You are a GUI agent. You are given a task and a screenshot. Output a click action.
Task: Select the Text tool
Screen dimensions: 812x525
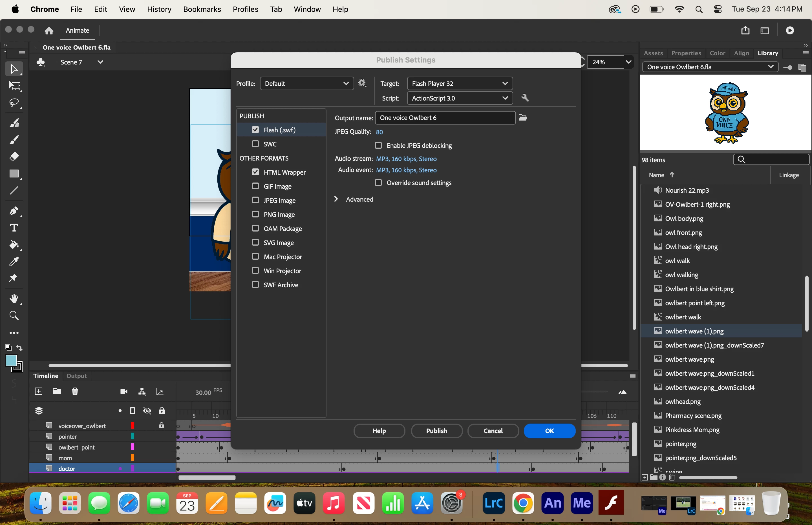pyautogui.click(x=14, y=227)
